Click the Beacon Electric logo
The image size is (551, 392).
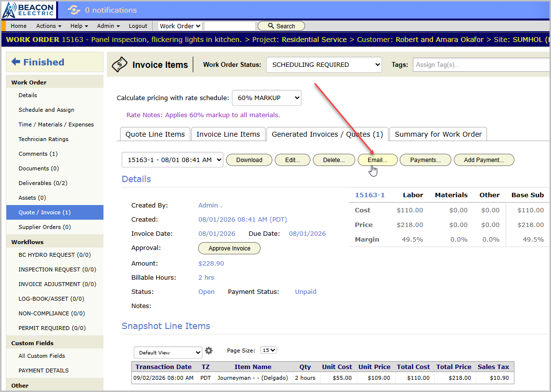click(x=28, y=10)
